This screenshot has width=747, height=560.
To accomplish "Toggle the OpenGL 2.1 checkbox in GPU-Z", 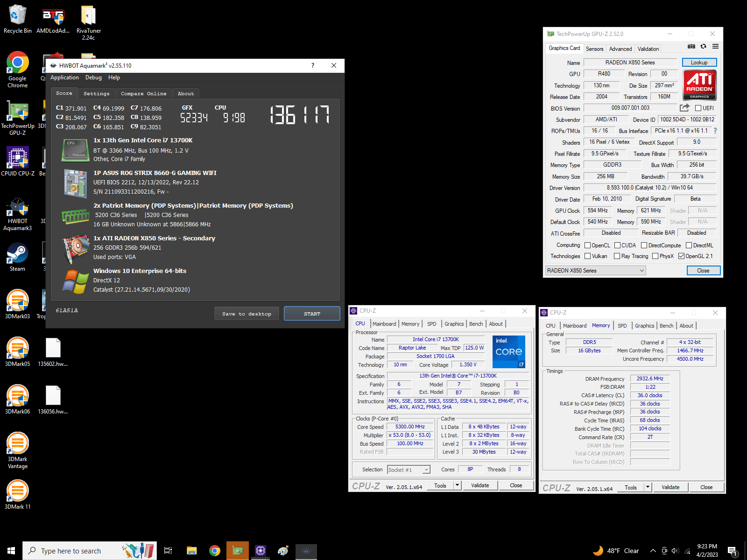I will (681, 256).
